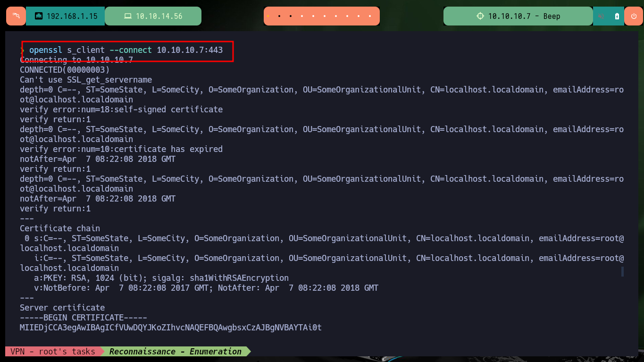Open the power button menu
This screenshot has height=362, width=644.
click(x=633, y=16)
